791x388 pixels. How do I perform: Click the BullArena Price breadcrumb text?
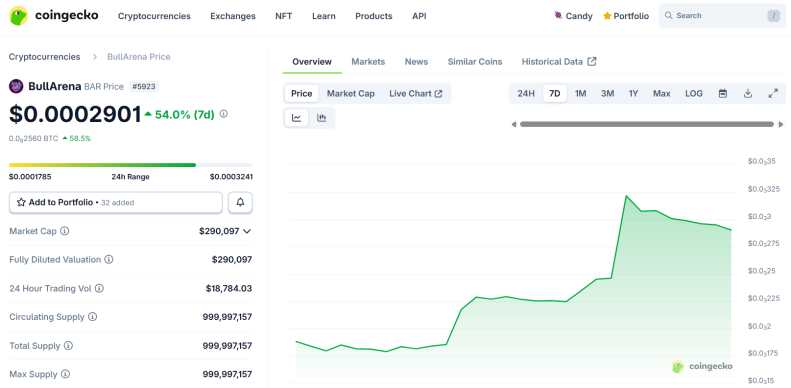(x=139, y=57)
